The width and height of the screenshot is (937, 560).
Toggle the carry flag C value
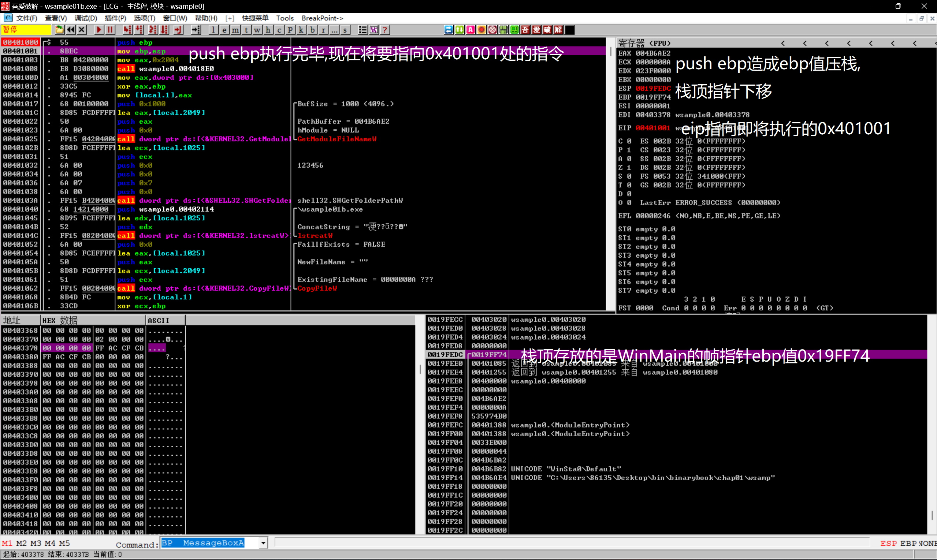click(629, 141)
